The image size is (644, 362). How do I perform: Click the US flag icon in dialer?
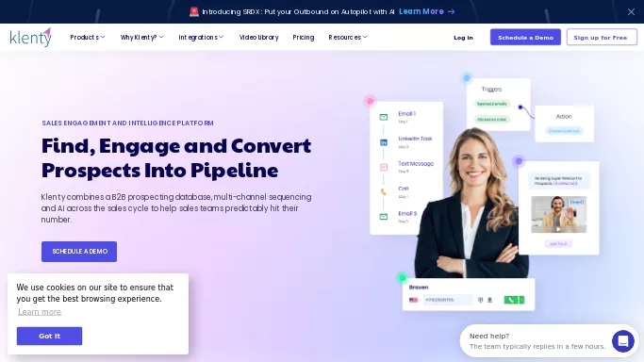413,300
